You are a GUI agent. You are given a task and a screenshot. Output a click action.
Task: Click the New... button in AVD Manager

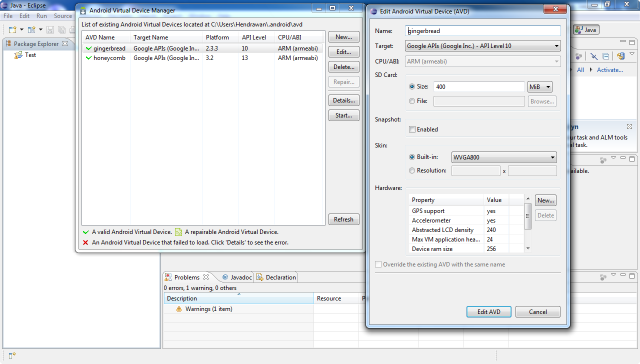pyautogui.click(x=344, y=37)
